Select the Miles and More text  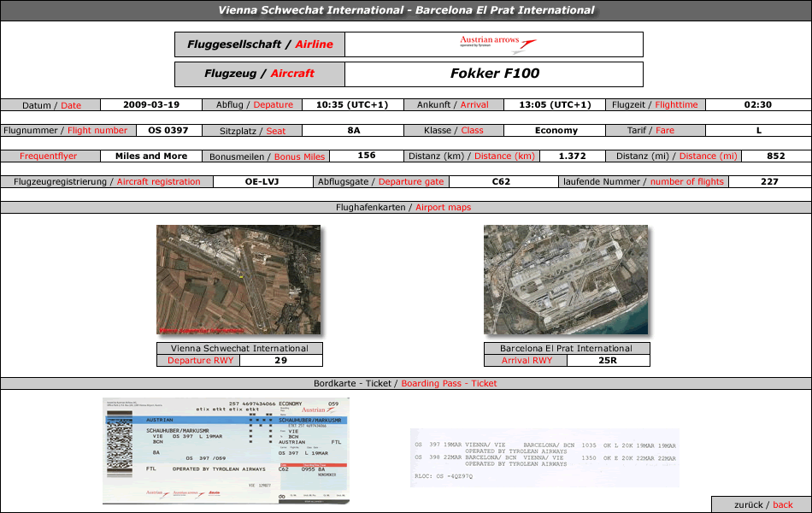(151, 156)
